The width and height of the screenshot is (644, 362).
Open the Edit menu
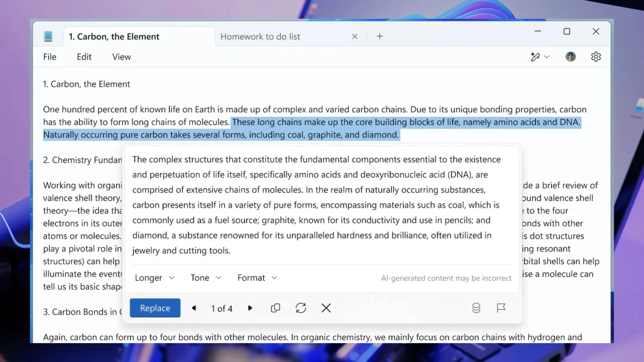(84, 57)
